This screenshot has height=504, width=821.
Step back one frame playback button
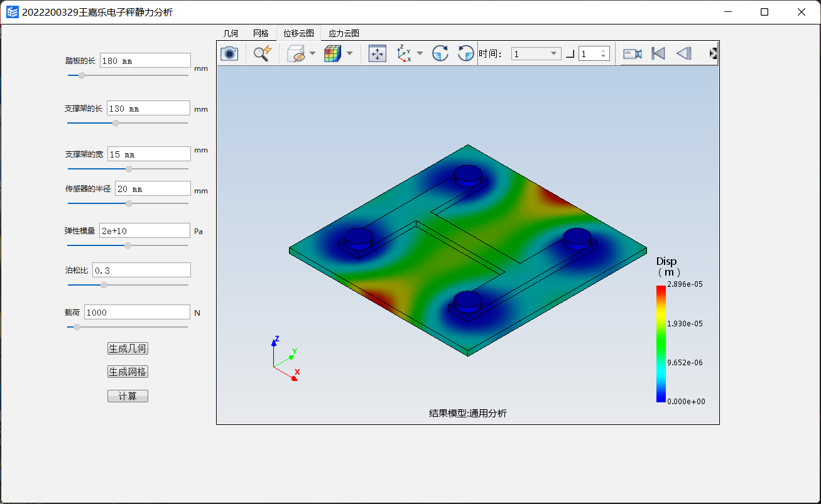coord(684,54)
